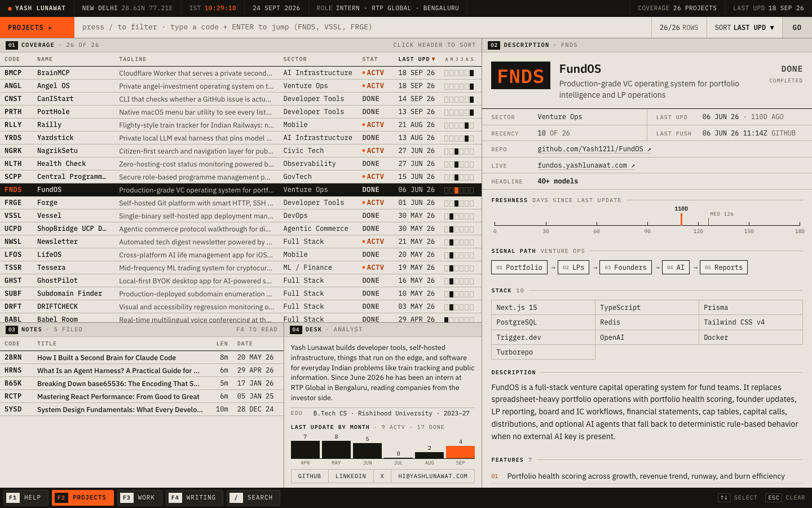Click the BrainMCP month activity indicator
The image size is (812, 508).
point(459,73)
